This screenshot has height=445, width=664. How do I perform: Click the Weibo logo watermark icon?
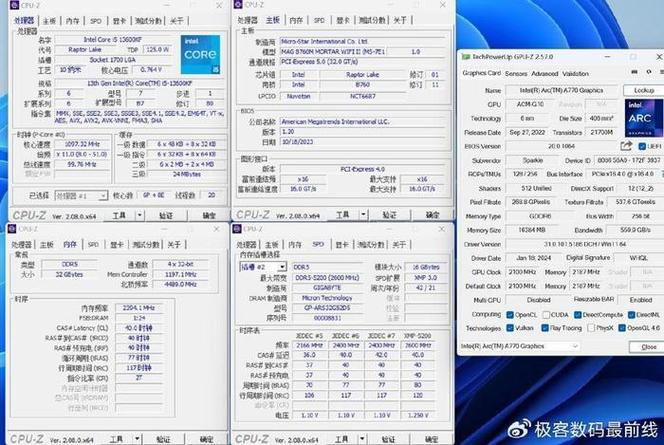click(x=519, y=426)
